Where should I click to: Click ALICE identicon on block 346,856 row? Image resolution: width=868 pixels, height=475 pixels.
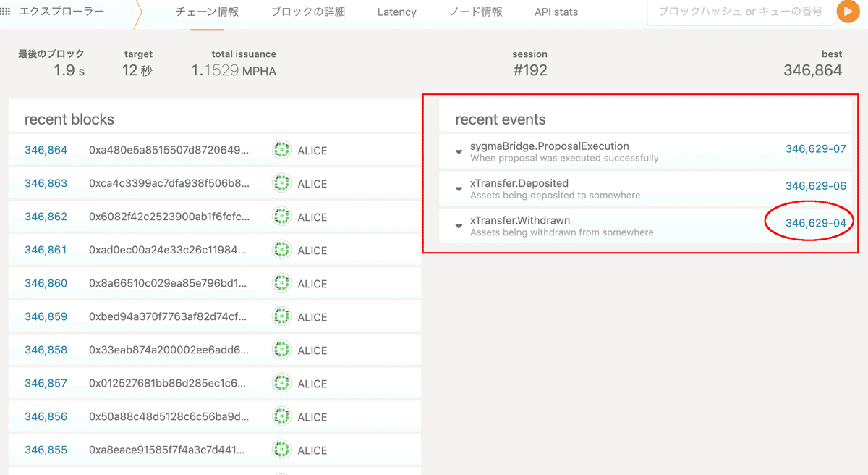point(281,416)
